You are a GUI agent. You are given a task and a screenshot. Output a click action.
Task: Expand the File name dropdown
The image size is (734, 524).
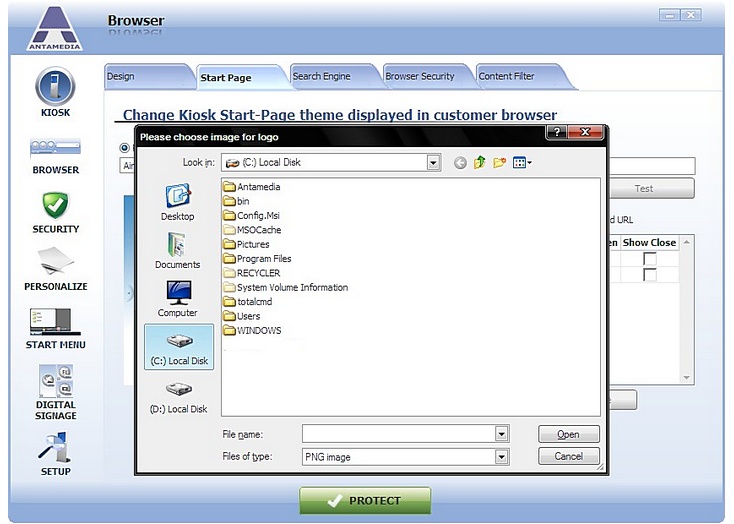[501, 434]
